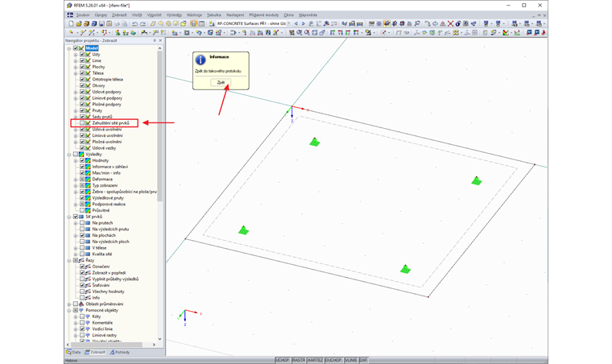This screenshot has height=364, width=612.
Task: Collapse the Síť prvků tree node
Action: coord(69,217)
